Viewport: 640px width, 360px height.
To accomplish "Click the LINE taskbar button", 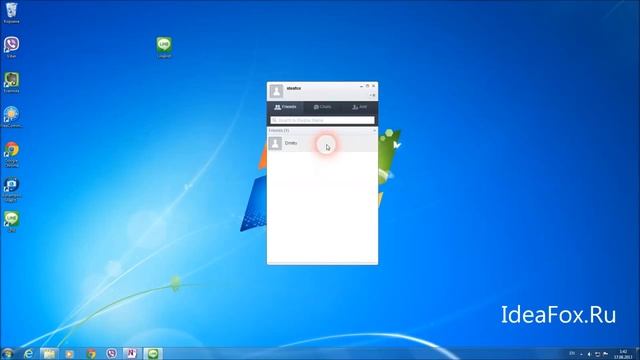I will 153,353.
